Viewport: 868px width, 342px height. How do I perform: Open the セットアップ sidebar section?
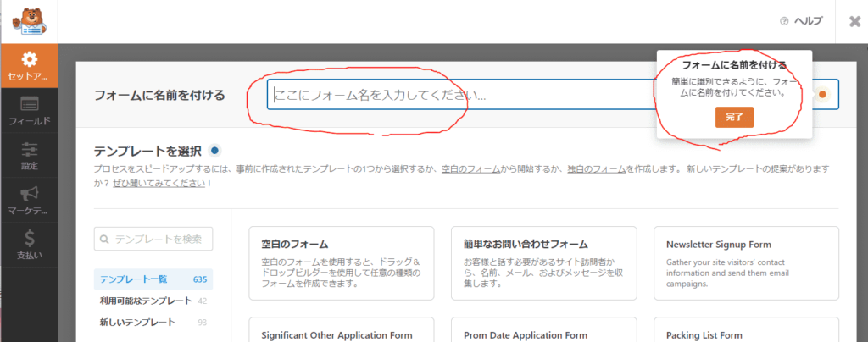point(30,66)
